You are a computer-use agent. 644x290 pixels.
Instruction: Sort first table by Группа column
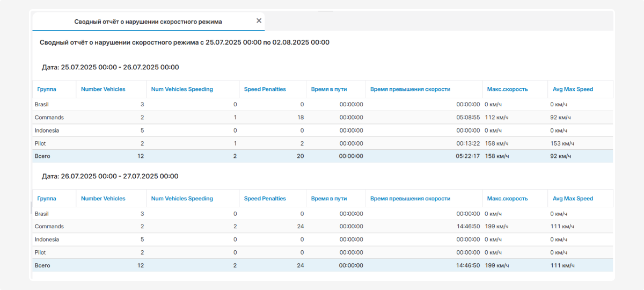point(47,89)
